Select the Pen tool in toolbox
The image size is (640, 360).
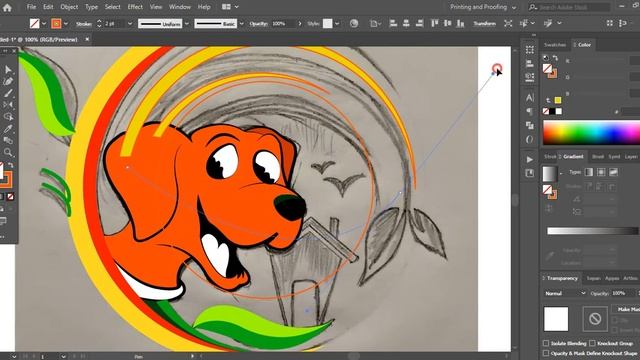click(x=8, y=81)
